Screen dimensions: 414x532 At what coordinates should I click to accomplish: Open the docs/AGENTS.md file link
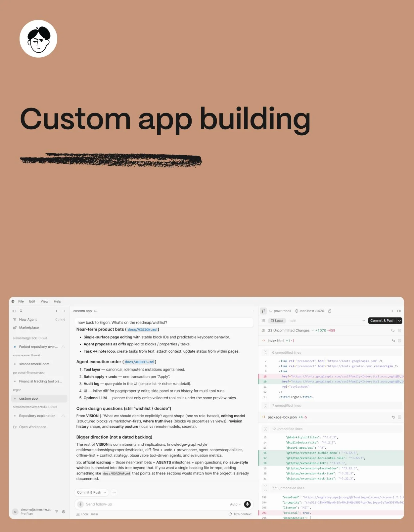pyautogui.click(x=139, y=362)
